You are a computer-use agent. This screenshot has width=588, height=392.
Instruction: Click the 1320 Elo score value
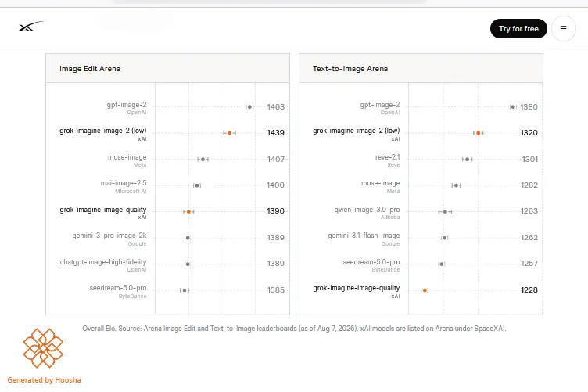(529, 133)
